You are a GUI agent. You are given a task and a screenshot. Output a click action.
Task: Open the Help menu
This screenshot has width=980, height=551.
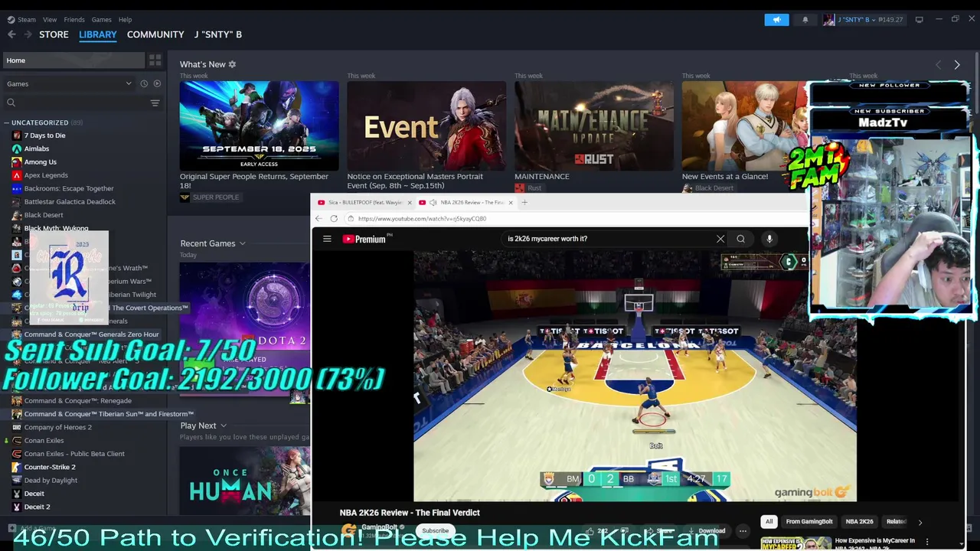125,20
